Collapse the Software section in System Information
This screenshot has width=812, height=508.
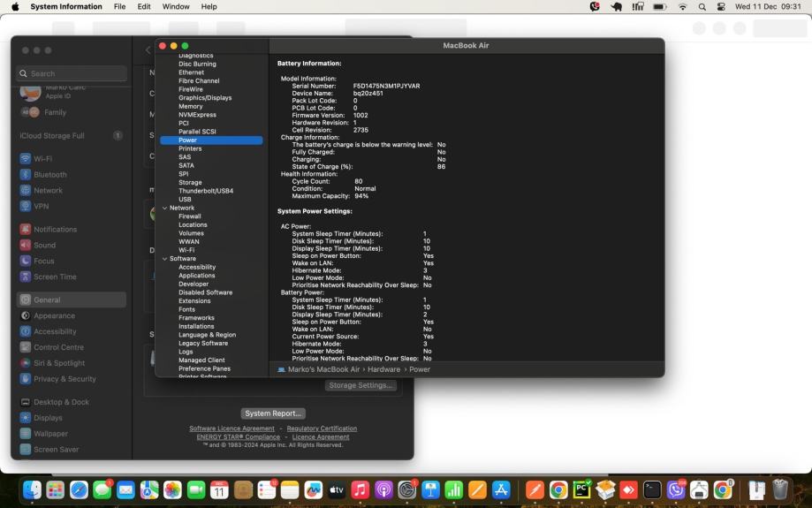(164, 258)
